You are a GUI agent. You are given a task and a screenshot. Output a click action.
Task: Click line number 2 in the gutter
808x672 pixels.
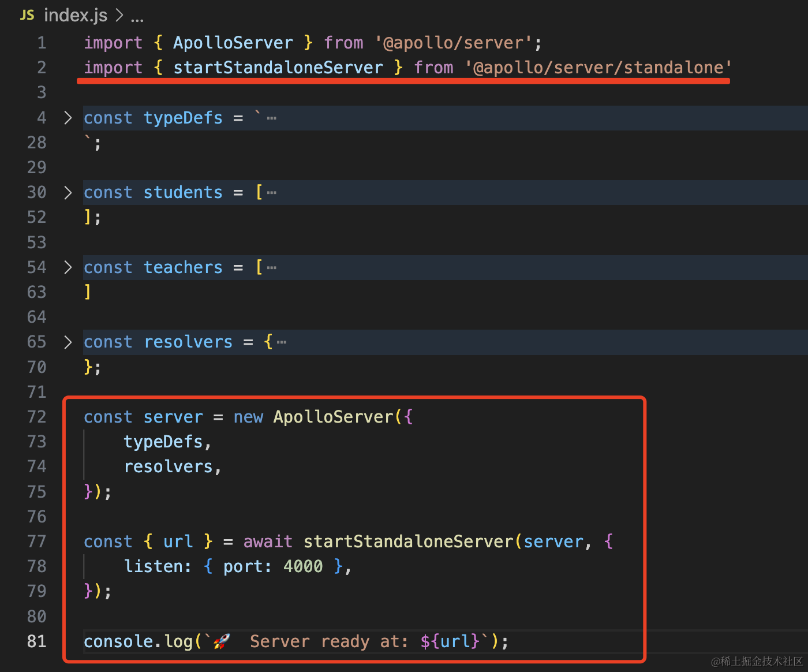point(42,68)
